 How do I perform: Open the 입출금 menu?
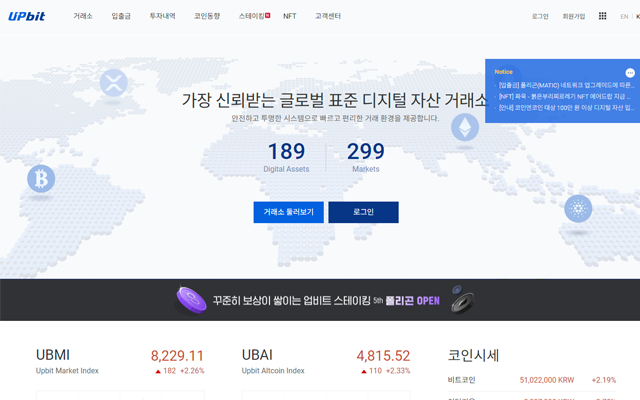(121, 16)
